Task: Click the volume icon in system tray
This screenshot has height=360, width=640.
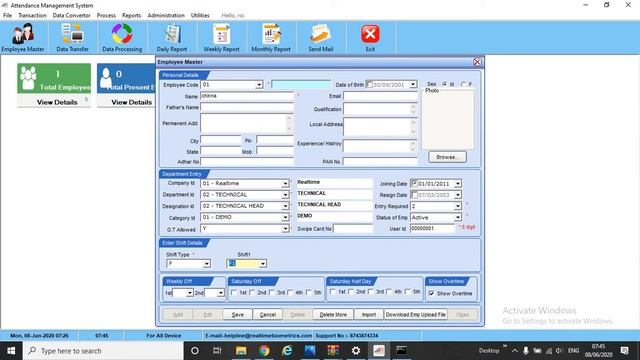Action: click(x=559, y=351)
